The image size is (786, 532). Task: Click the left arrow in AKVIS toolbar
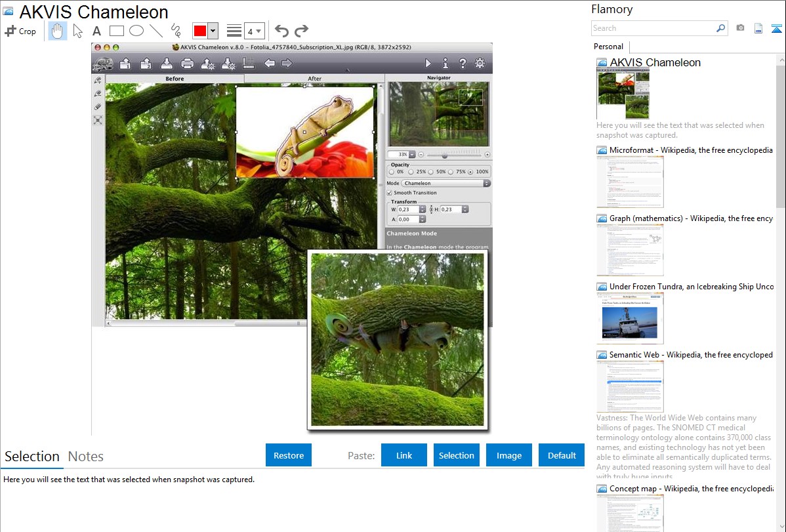[270, 63]
